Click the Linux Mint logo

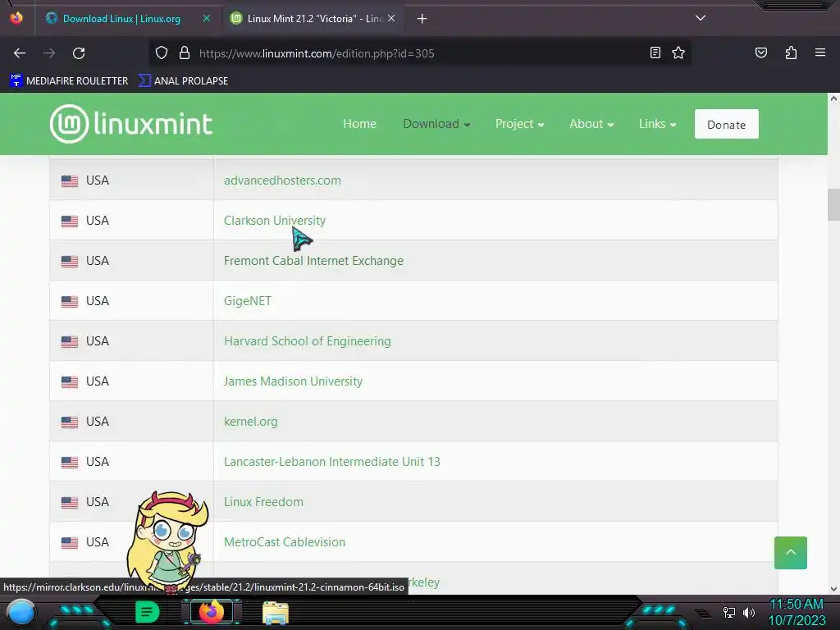tap(131, 124)
